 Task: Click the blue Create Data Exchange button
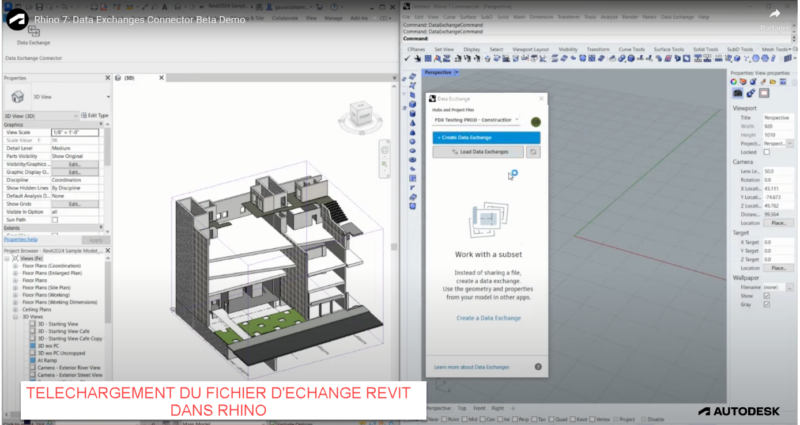485,136
